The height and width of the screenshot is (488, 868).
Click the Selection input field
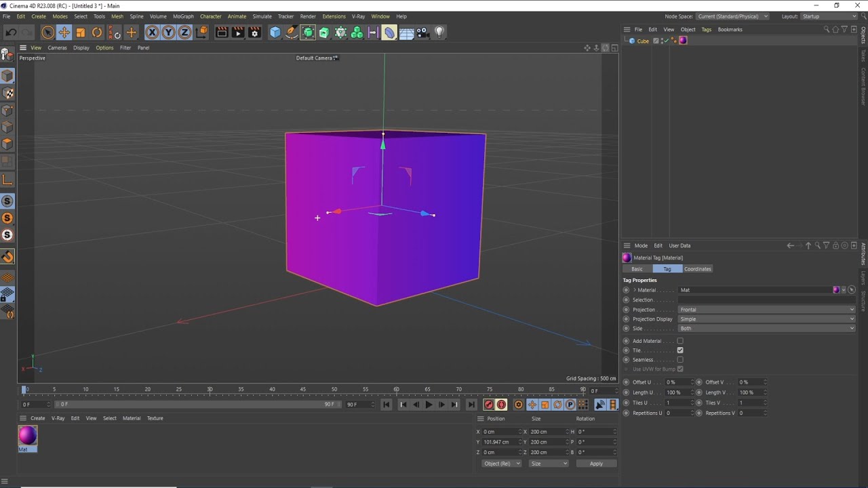[767, 300]
